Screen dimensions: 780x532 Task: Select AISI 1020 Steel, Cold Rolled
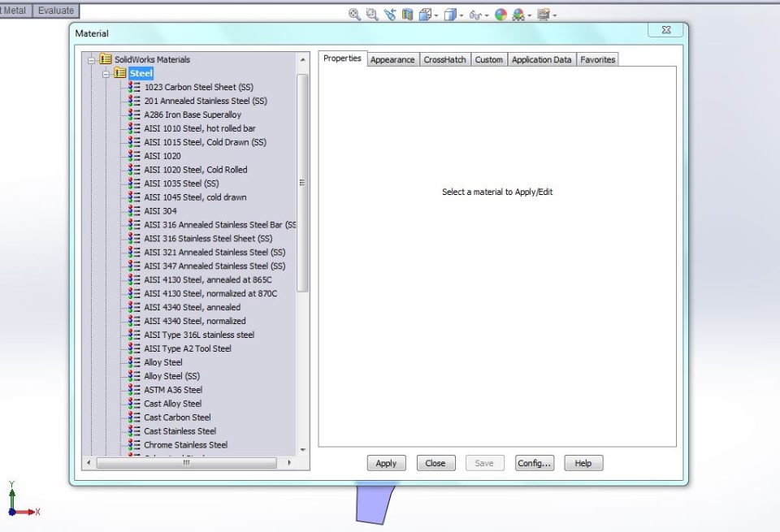click(x=196, y=170)
